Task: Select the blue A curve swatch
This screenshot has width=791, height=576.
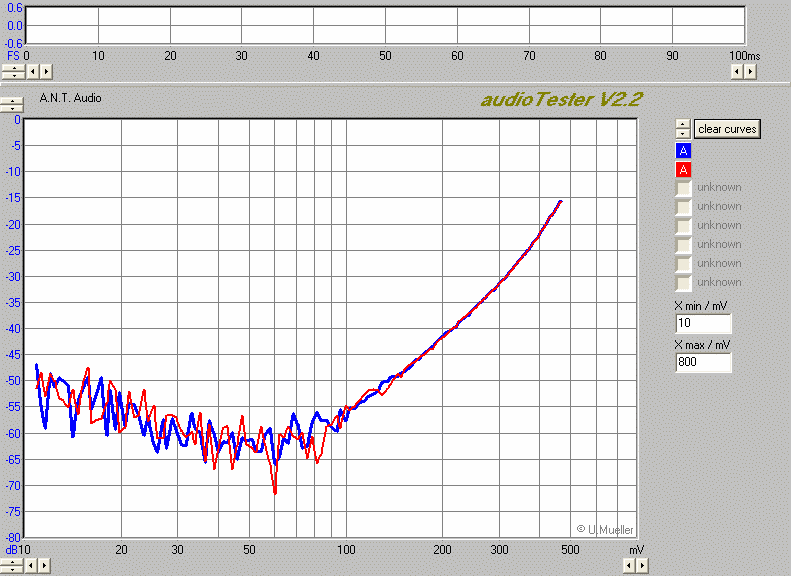Action: pos(683,150)
